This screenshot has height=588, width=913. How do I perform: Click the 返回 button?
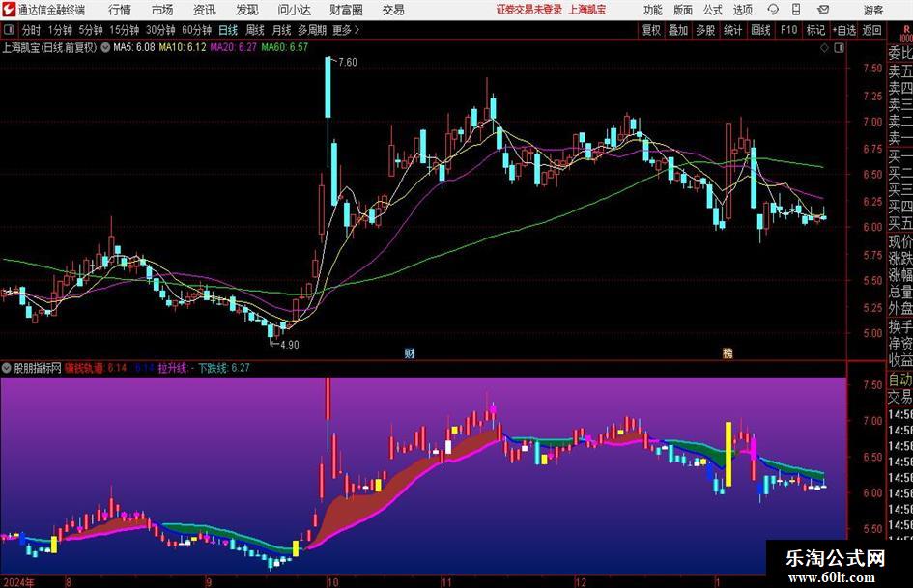point(871,30)
